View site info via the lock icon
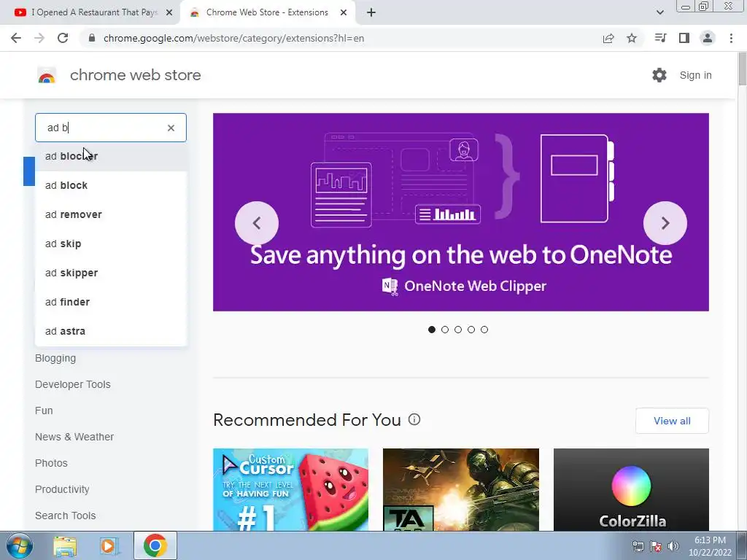 [92, 38]
